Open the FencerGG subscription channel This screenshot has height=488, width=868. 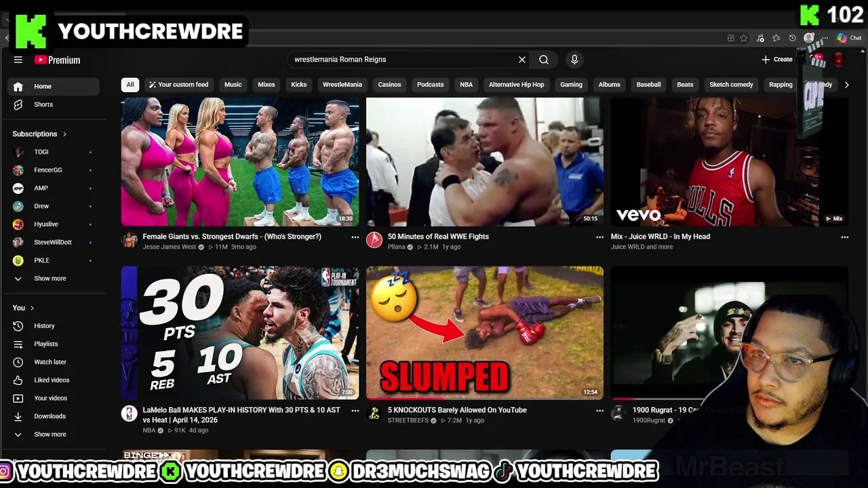[54, 170]
